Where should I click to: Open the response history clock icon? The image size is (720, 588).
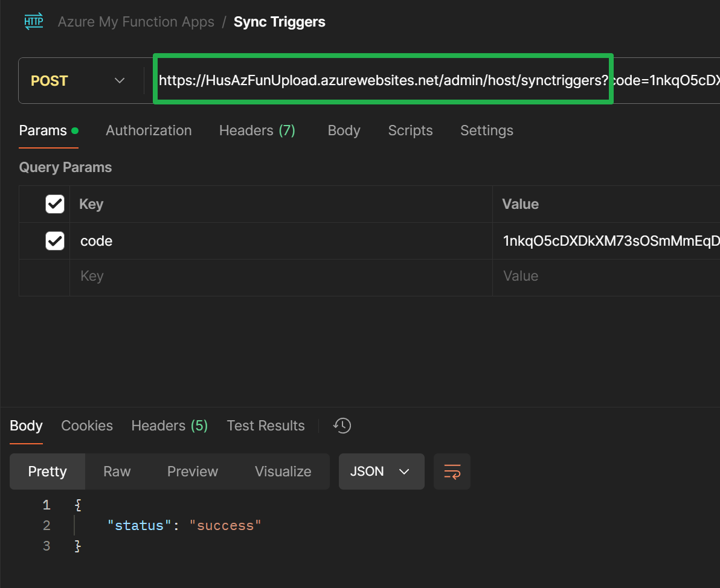pos(342,426)
